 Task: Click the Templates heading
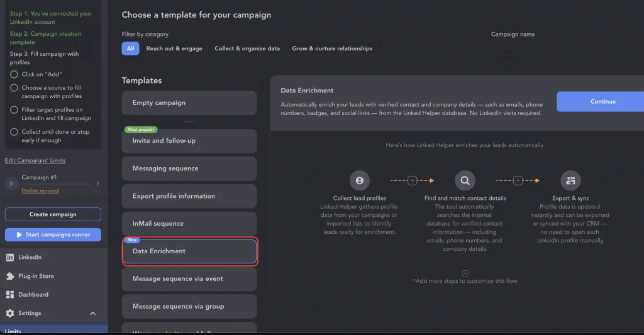142,80
